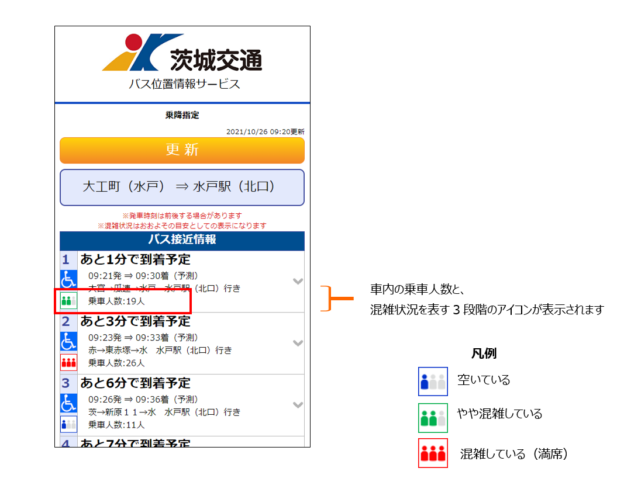Image resolution: width=624 pixels, height=489 pixels.
Task: Click wheelchair icon for bus 2
Action: point(69,341)
